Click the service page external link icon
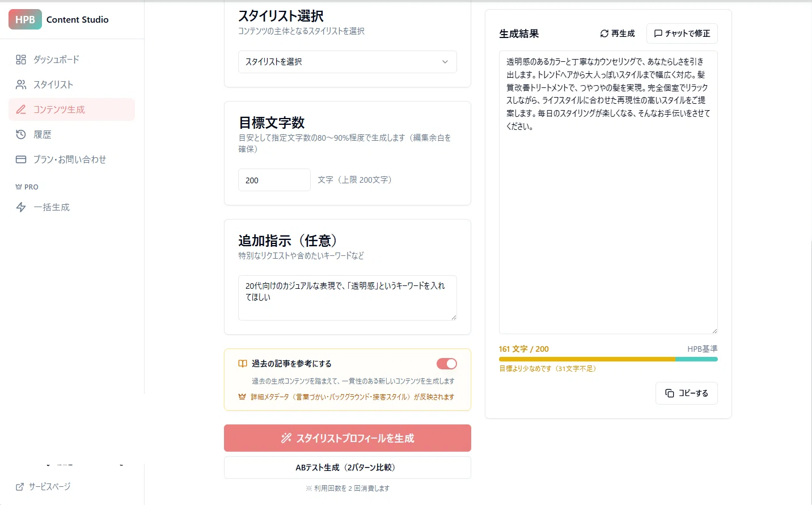Screen dimensions: 812x505 [x=20, y=487]
